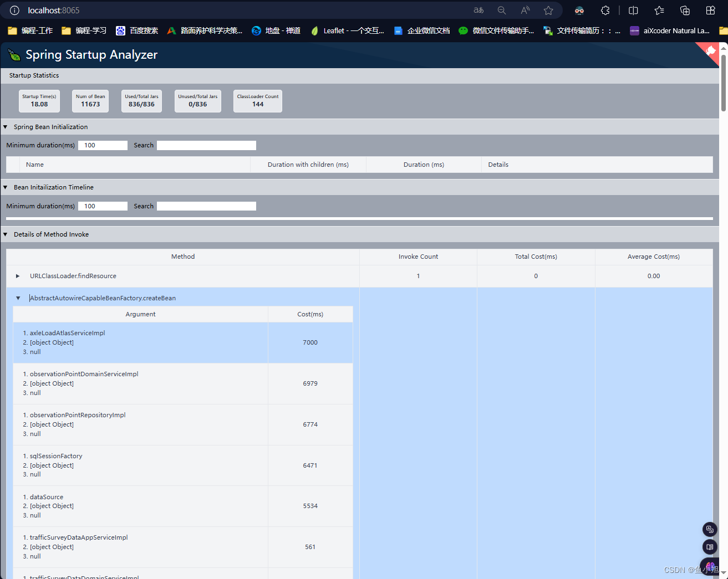
Task: Click the cost value 6471
Action: click(310, 465)
